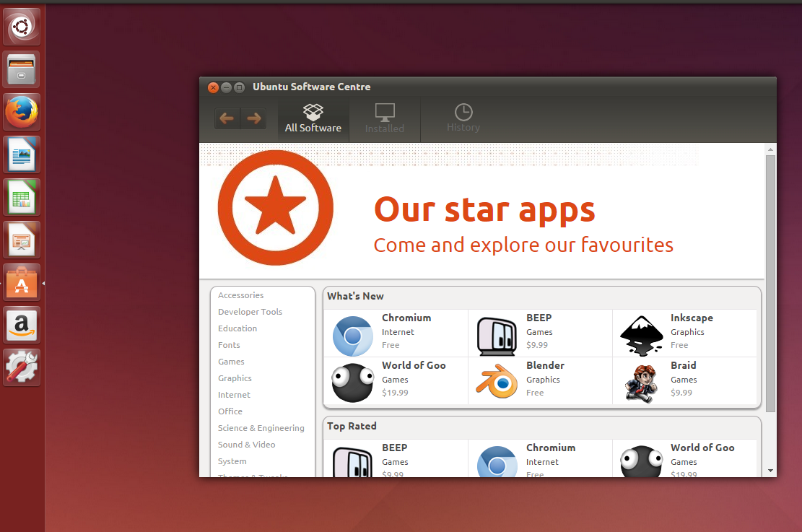802x532 pixels.
Task: Open Amazon from the launcher
Action: pyautogui.click(x=22, y=325)
